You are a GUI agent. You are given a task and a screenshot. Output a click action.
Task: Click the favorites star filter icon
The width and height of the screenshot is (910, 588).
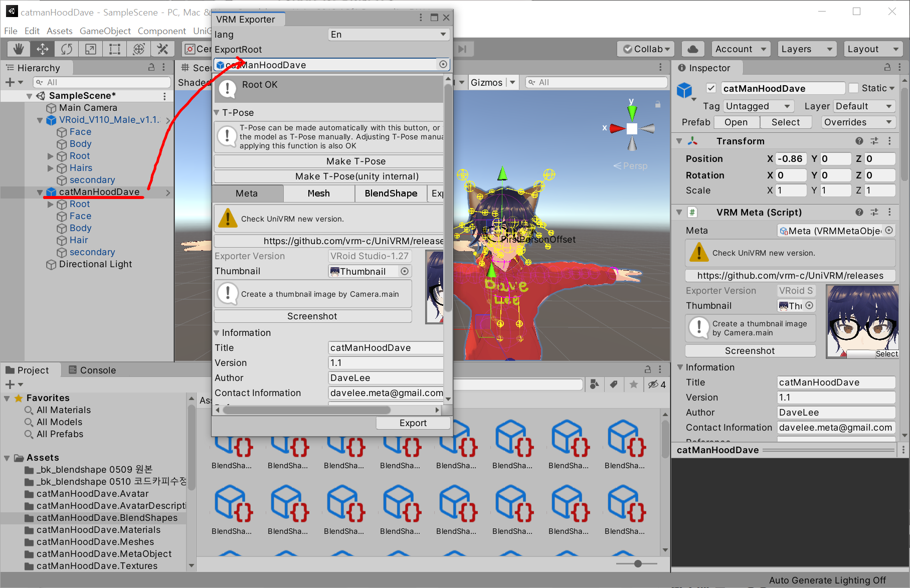click(x=634, y=384)
